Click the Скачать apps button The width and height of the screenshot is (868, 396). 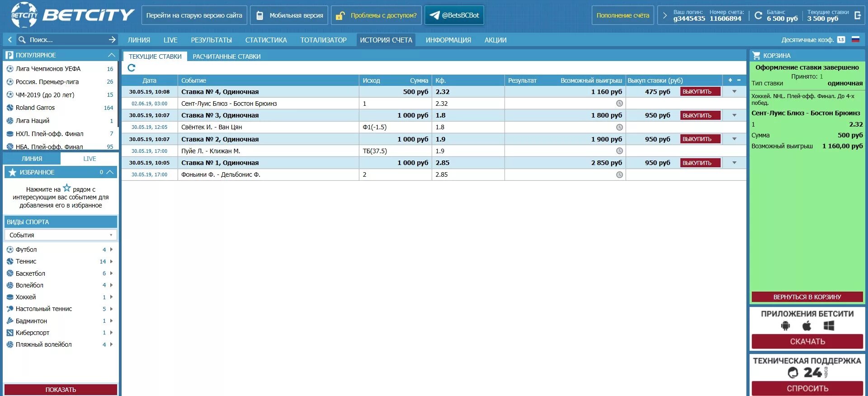pyautogui.click(x=807, y=342)
